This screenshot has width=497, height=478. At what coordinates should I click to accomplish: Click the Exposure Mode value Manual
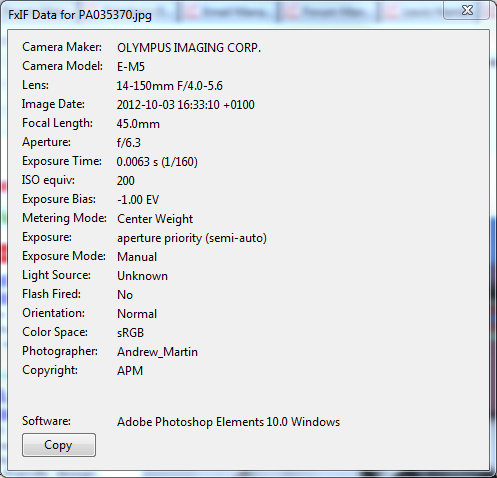coord(137,257)
